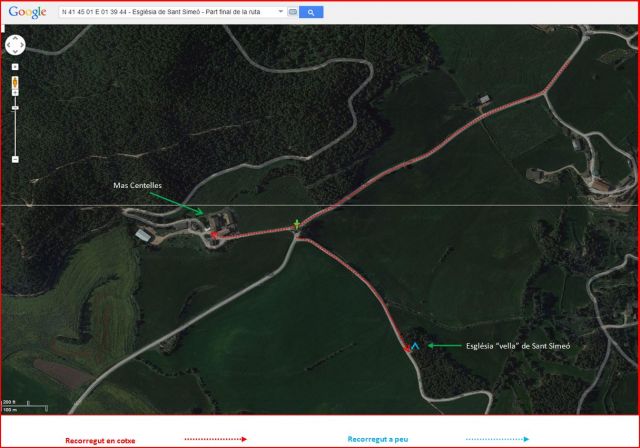
Task: Click the map scale bar in the corner
Action: click(x=25, y=406)
